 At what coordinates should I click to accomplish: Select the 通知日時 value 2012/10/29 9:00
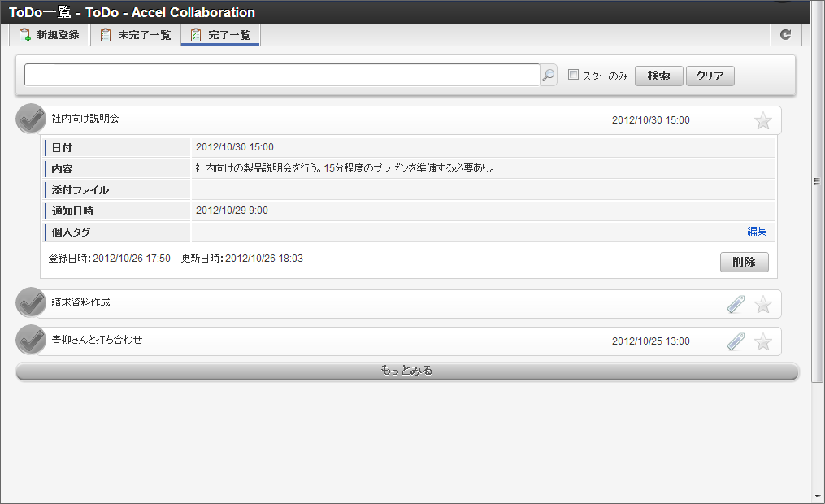pyautogui.click(x=232, y=211)
